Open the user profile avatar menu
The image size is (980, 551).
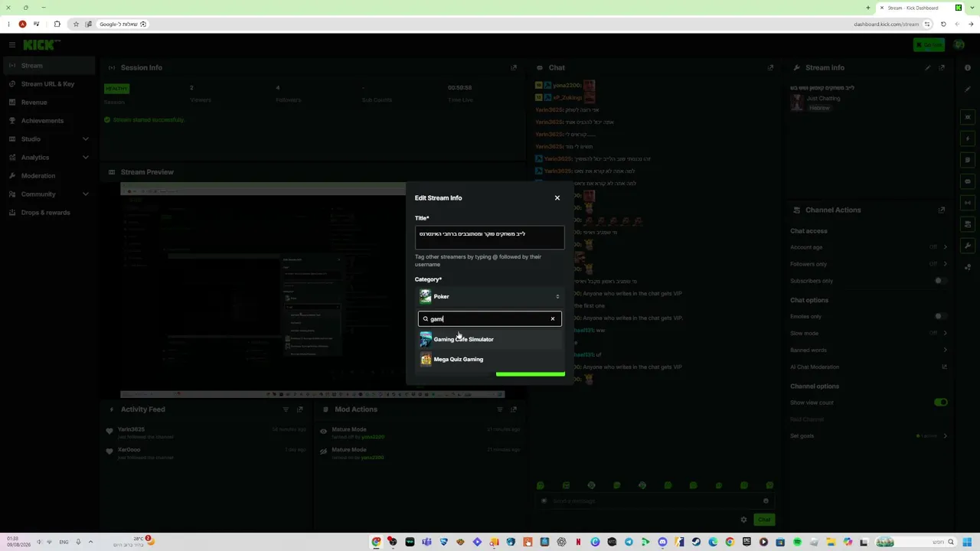(x=959, y=45)
